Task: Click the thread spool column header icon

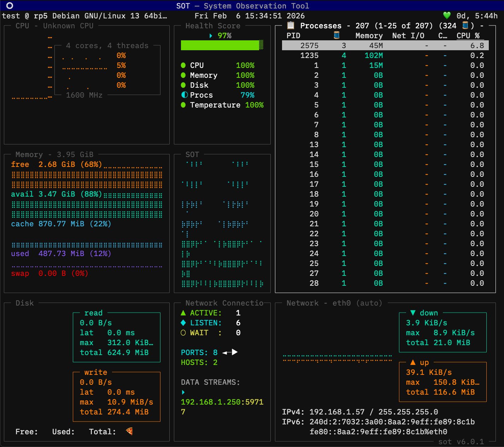Action: tap(336, 35)
